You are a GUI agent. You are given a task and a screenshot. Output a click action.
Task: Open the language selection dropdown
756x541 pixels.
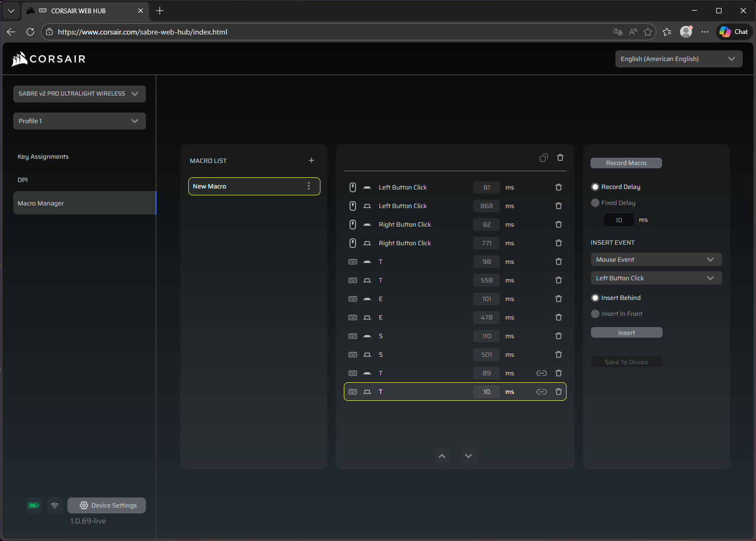pos(678,59)
